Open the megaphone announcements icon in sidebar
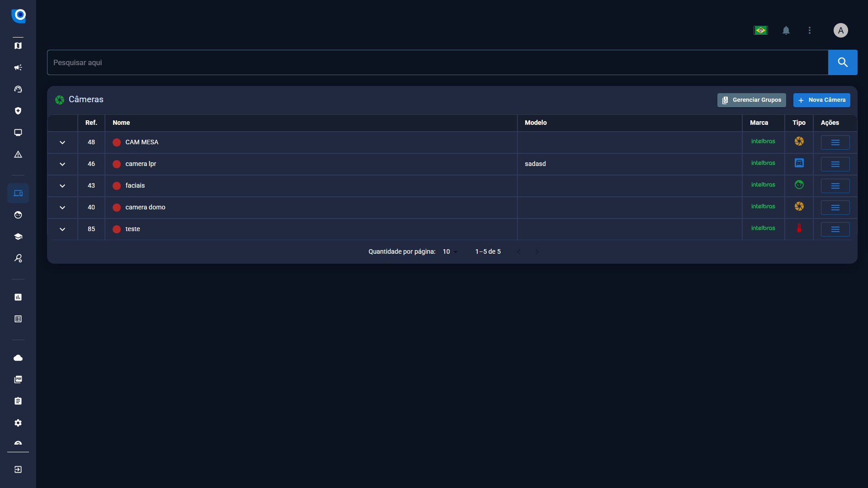 point(18,67)
